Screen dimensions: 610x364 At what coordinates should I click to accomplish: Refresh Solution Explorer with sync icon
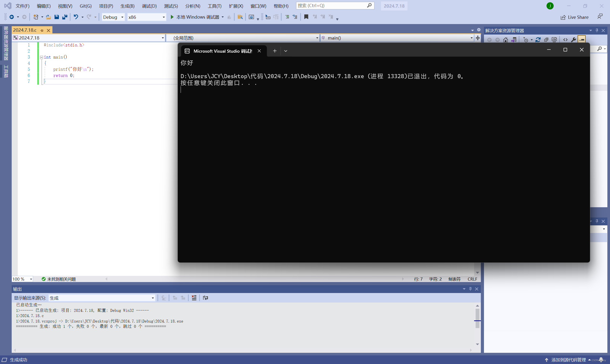(538, 40)
